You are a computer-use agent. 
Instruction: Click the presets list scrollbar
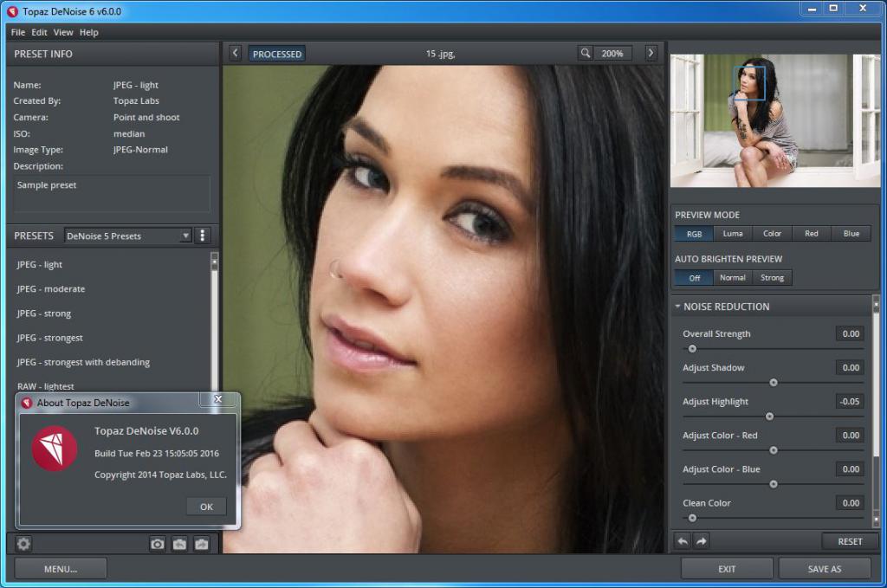coord(215,321)
